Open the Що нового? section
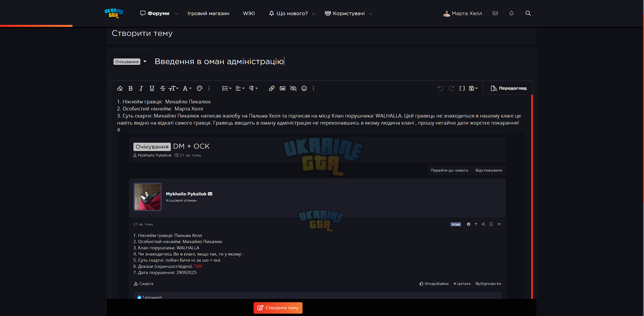This screenshot has height=316, width=644. click(288, 13)
